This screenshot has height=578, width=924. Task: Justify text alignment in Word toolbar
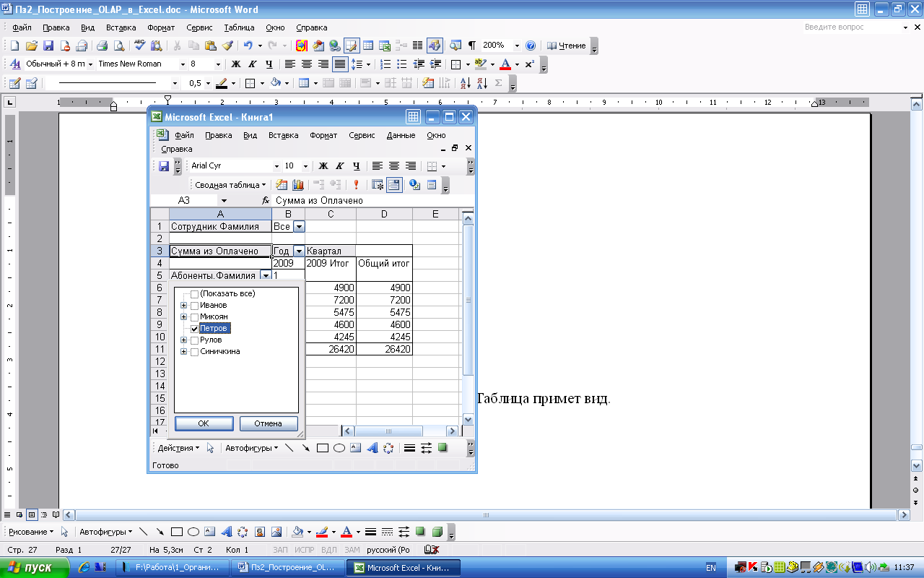tap(339, 64)
